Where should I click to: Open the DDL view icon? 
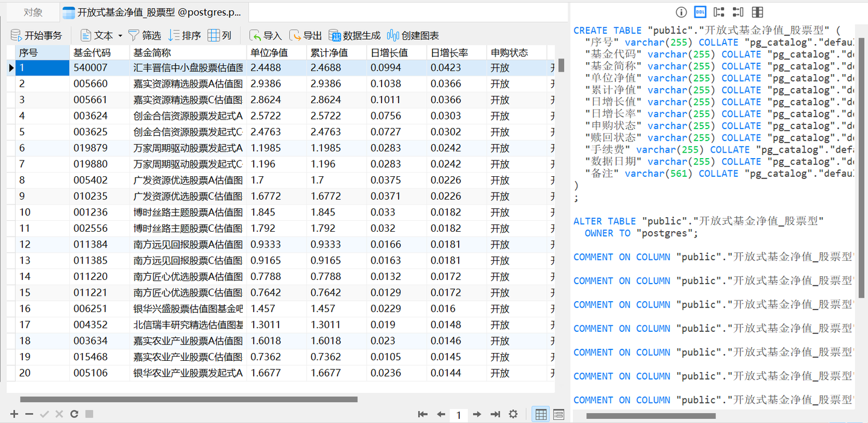[x=700, y=12]
